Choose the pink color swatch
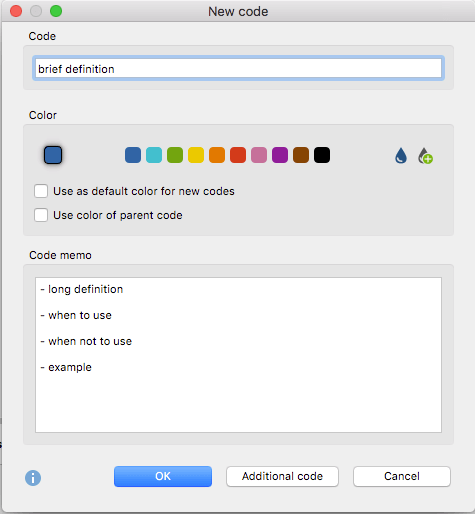Screen dimensions: 475x514 click(259, 155)
